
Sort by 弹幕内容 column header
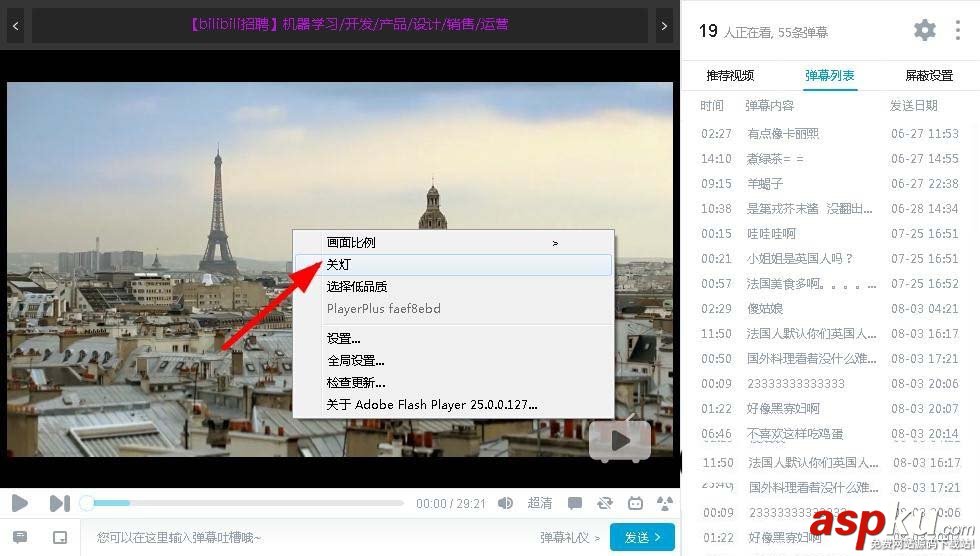[x=769, y=106]
